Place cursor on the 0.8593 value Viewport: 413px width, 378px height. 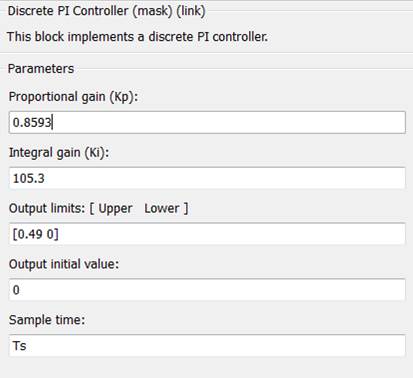(x=32, y=122)
